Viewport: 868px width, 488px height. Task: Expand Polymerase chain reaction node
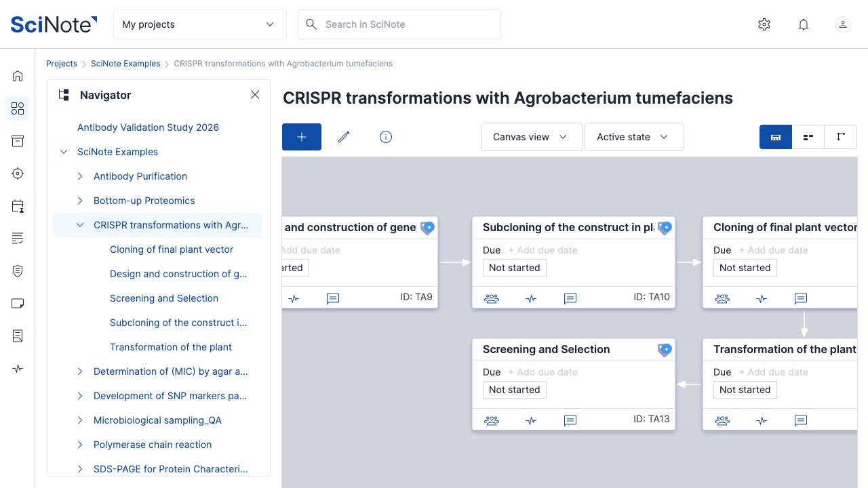[x=80, y=445]
